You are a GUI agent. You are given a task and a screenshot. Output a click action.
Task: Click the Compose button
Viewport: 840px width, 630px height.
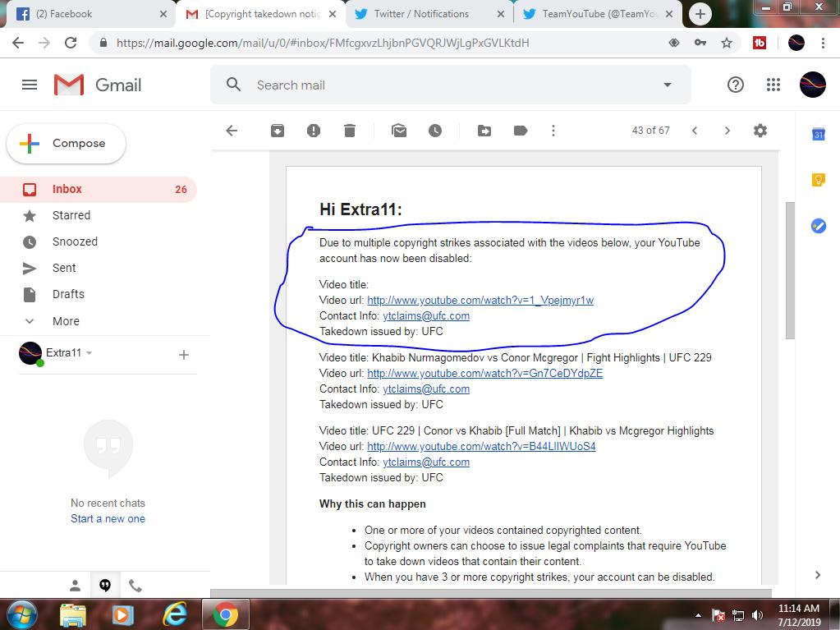tap(66, 144)
